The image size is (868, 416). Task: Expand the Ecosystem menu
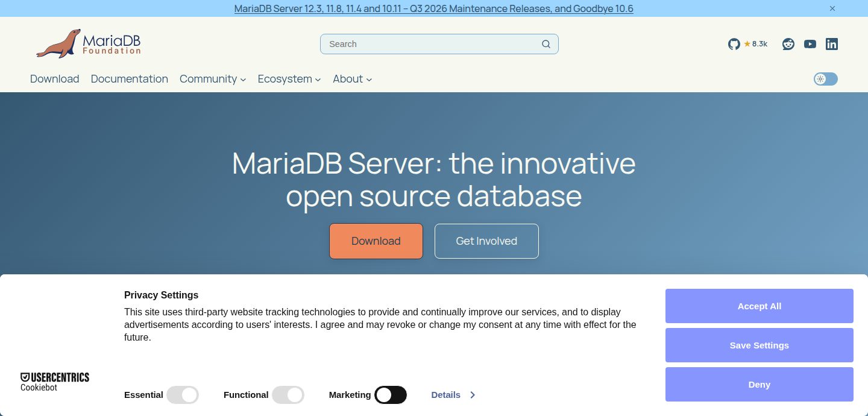click(x=289, y=79)
